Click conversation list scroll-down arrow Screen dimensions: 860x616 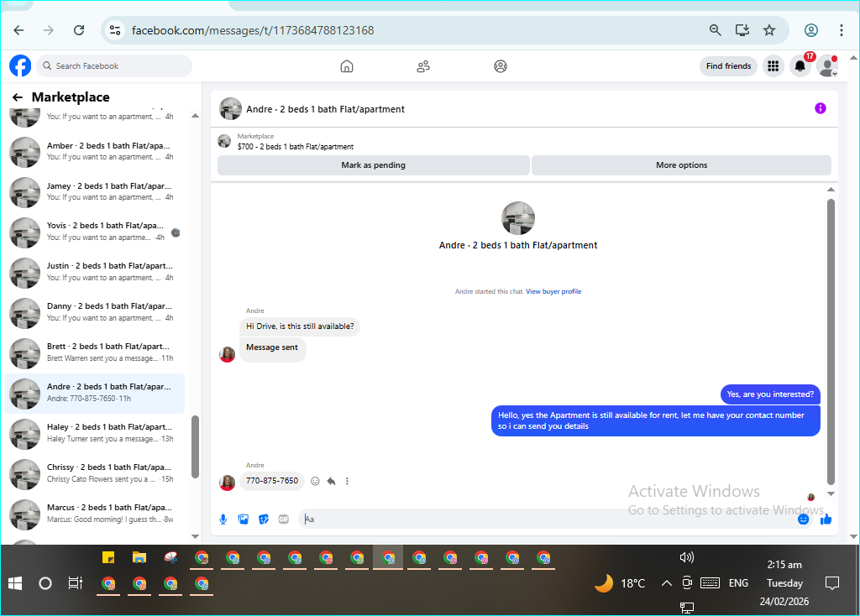[195, 536]
